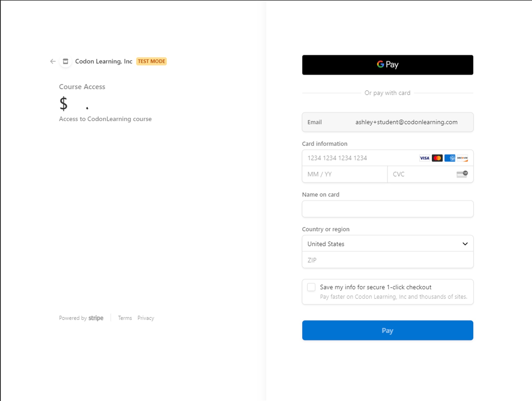
Task: Click the back arrow icon
Action: [53, 61]
